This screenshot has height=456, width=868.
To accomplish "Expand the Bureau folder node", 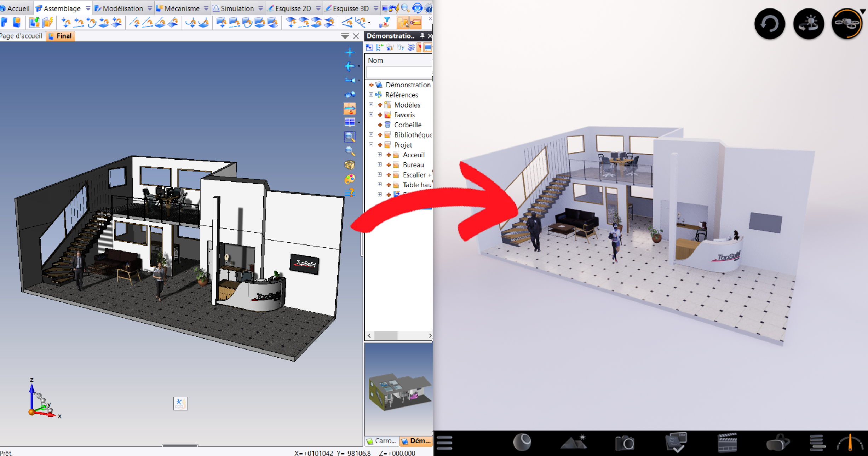I will [379, 164].
